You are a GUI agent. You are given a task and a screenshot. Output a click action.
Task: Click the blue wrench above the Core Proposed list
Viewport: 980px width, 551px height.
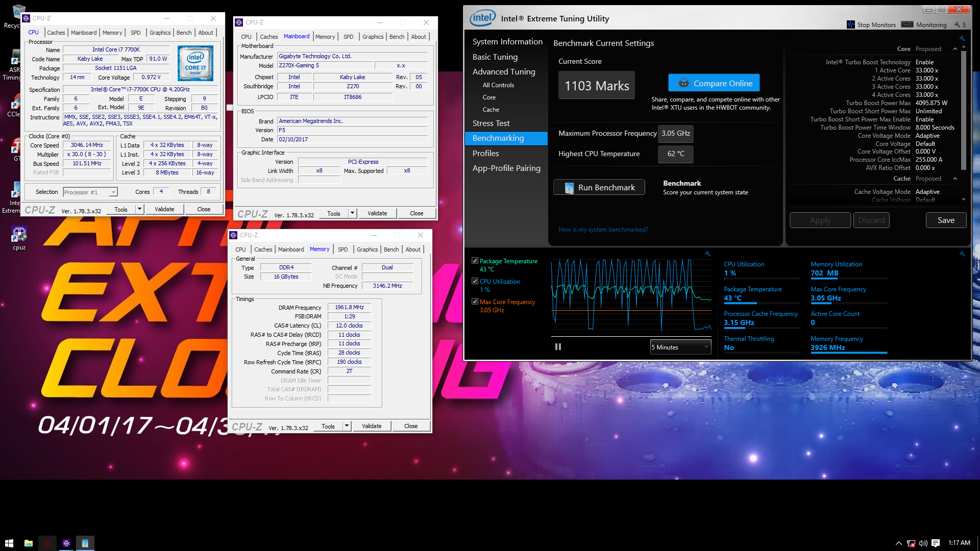click(962, 38)
